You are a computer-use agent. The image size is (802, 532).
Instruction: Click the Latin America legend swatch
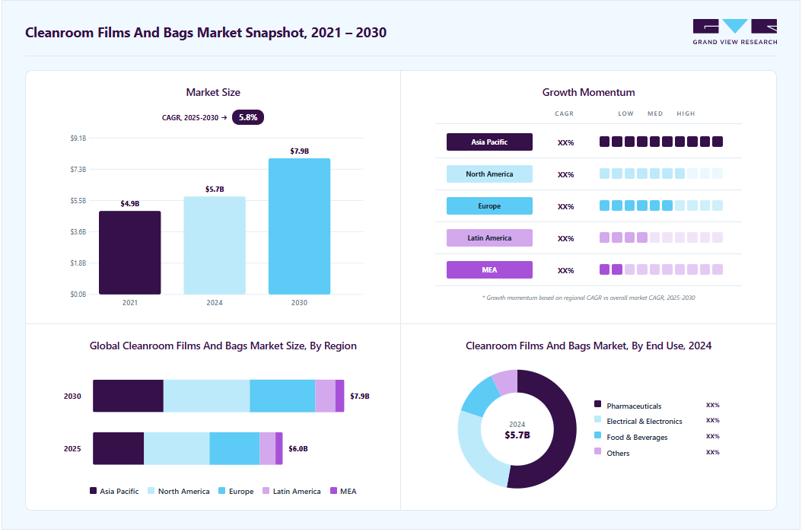click(266, 491)
